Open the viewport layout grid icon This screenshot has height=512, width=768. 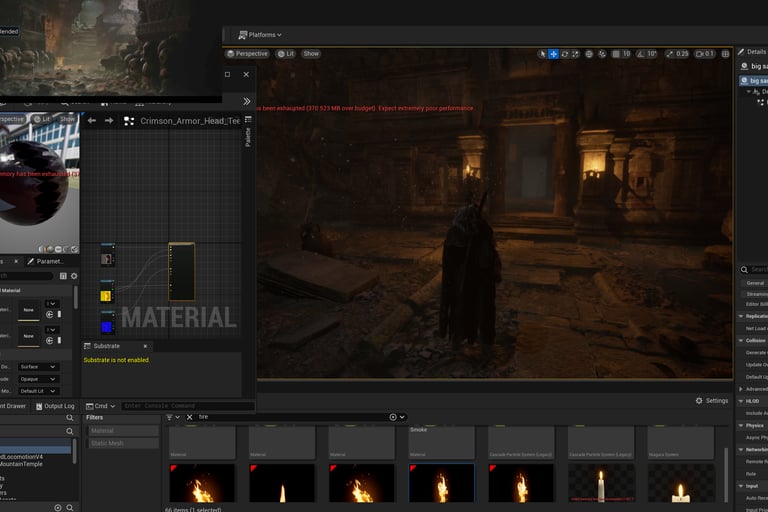tap(725, 54)
